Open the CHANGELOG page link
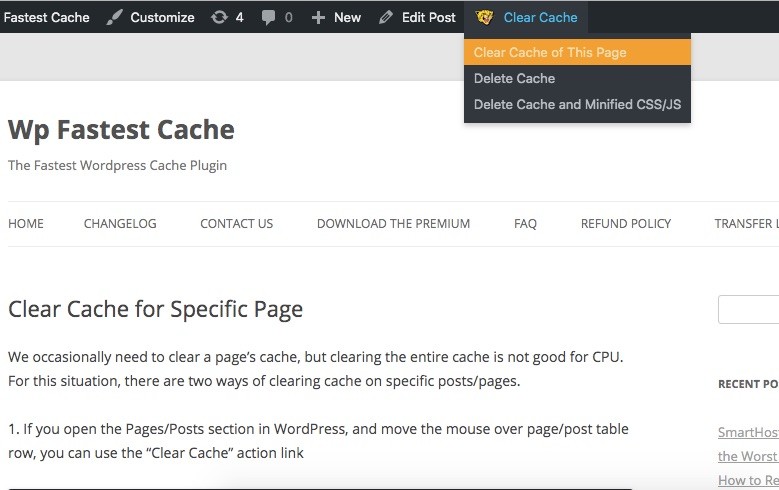Image resolution: width=779 pixels, height=490 pixels. (120, 224)
